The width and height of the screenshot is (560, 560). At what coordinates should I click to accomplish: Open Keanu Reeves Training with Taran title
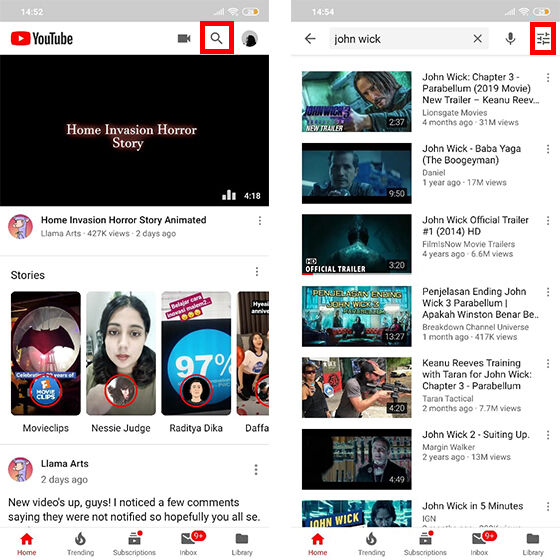coord(477,374)
